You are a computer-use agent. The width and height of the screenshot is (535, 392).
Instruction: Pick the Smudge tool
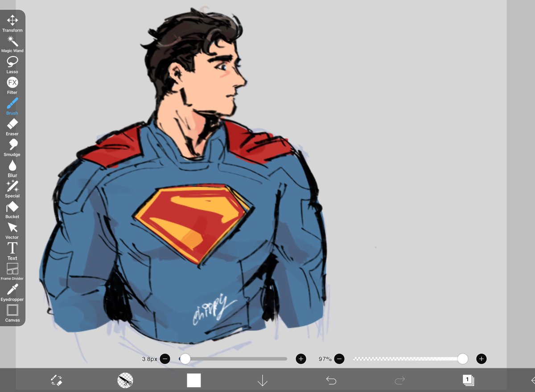point(12,148)
